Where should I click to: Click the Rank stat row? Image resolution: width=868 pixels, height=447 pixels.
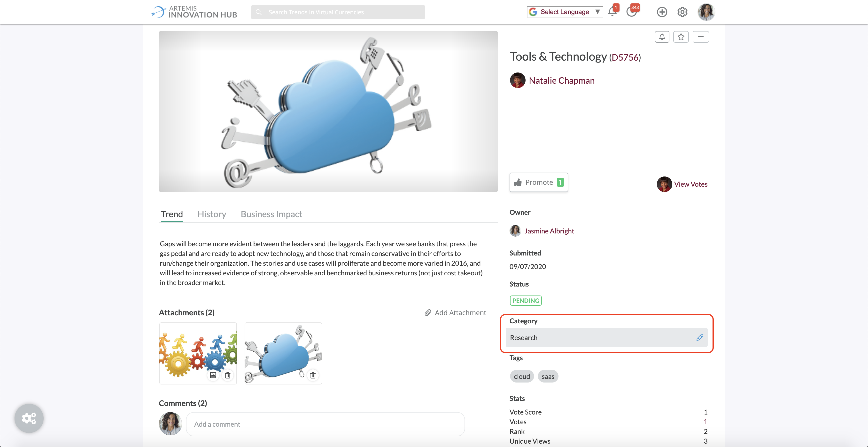click(x=608, y=431)
